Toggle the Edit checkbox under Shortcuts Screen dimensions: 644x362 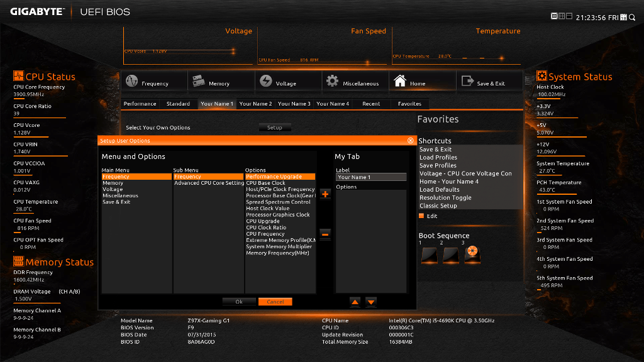click(421, 216)
